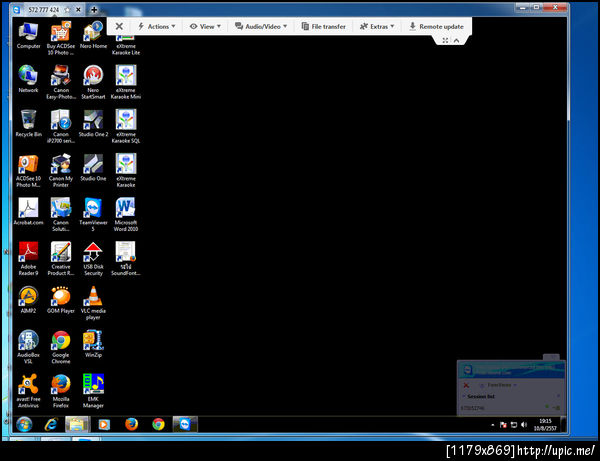Open Buy ACDSee 10 Photo shortcut
600x461 pixels.
[60, 38]
